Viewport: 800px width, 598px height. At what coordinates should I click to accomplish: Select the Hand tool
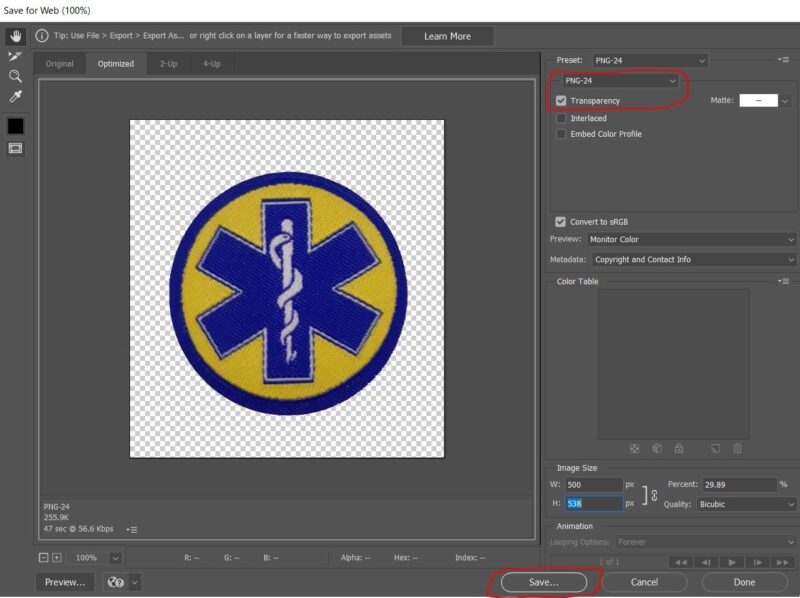[x=13, y=35]
